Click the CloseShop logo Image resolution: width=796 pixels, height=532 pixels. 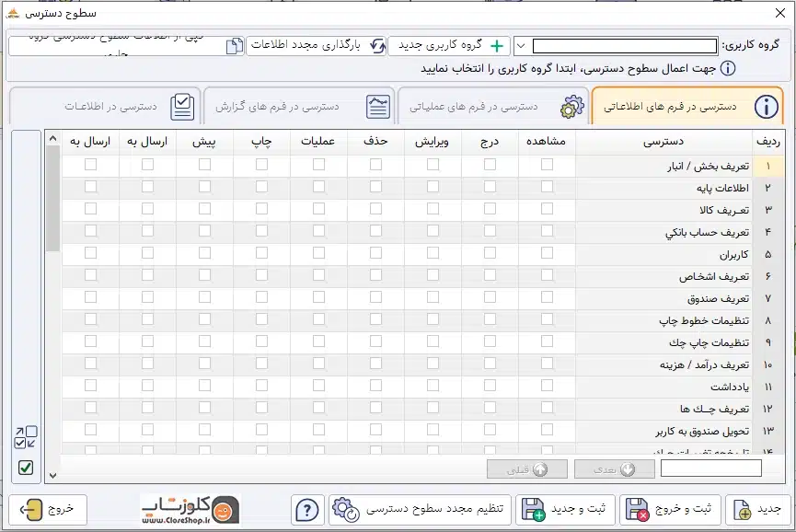[x=190, y=510]
